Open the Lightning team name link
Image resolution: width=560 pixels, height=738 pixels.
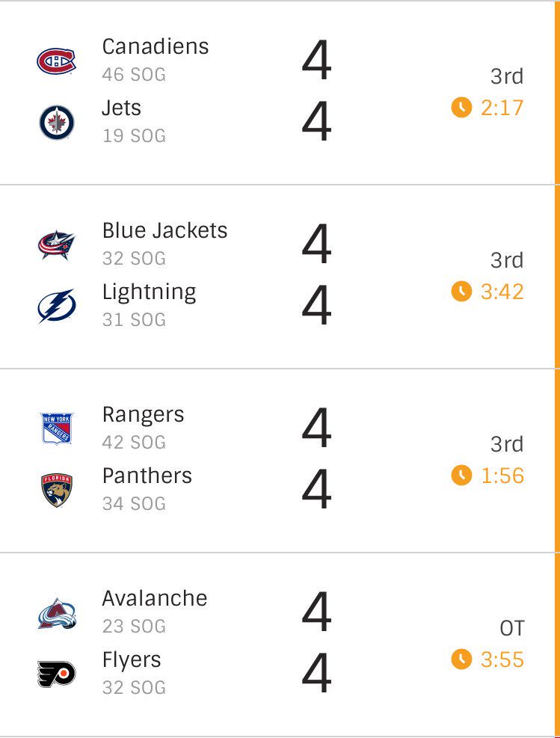click(150, 293)
